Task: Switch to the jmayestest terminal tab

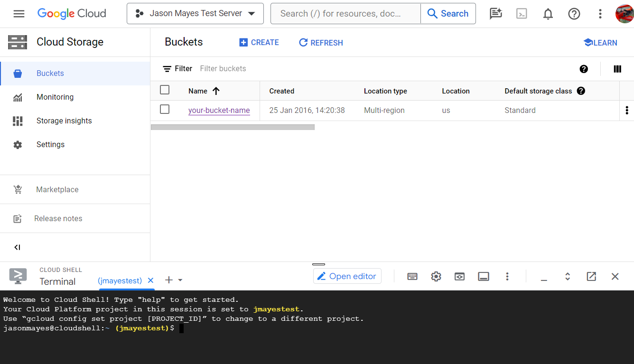Action: click(x=120, y=280)
